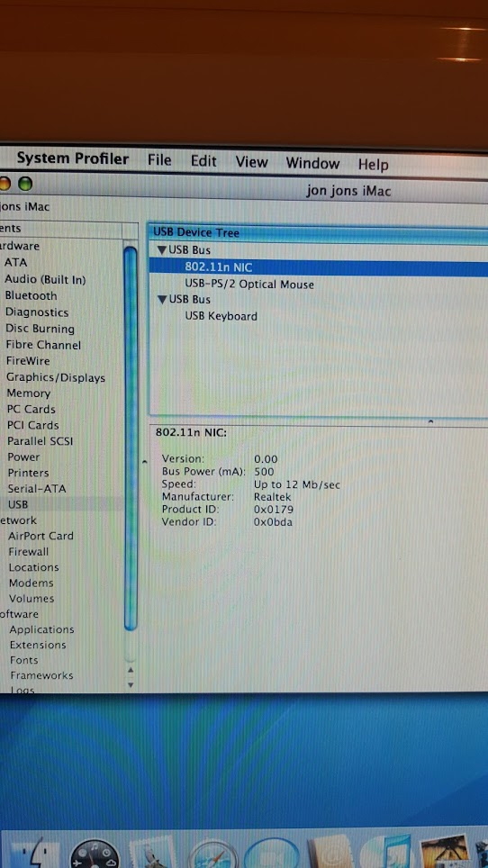The height and width of the screenshot is (868, 488).
Task: Select USB in the sidebar
Action: coord(18,505)
